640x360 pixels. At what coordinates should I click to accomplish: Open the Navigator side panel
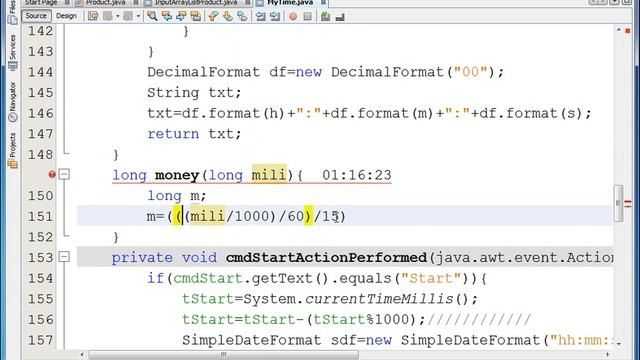[x=12, y=102]
